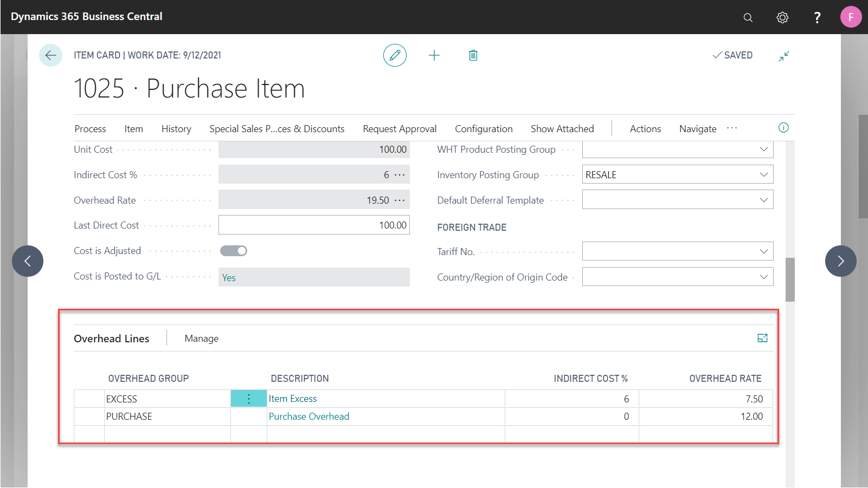Image resolution: width=868 pixels, height=488 pixels.
Task: Open the Show Attached menu
Action: tap(562, 129)
